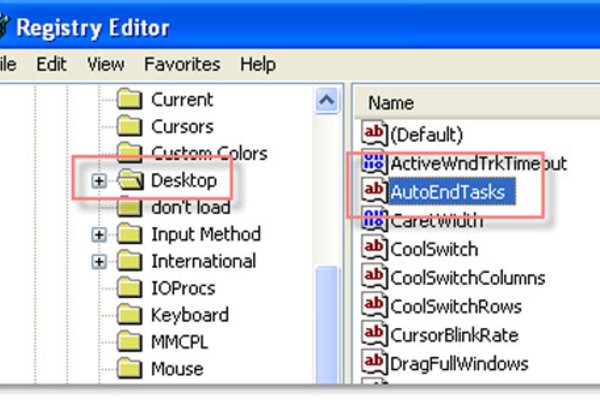Click the DragFullWindows string value icon
This screenshot has height=400, width=600.
click(x=374, y=363)
